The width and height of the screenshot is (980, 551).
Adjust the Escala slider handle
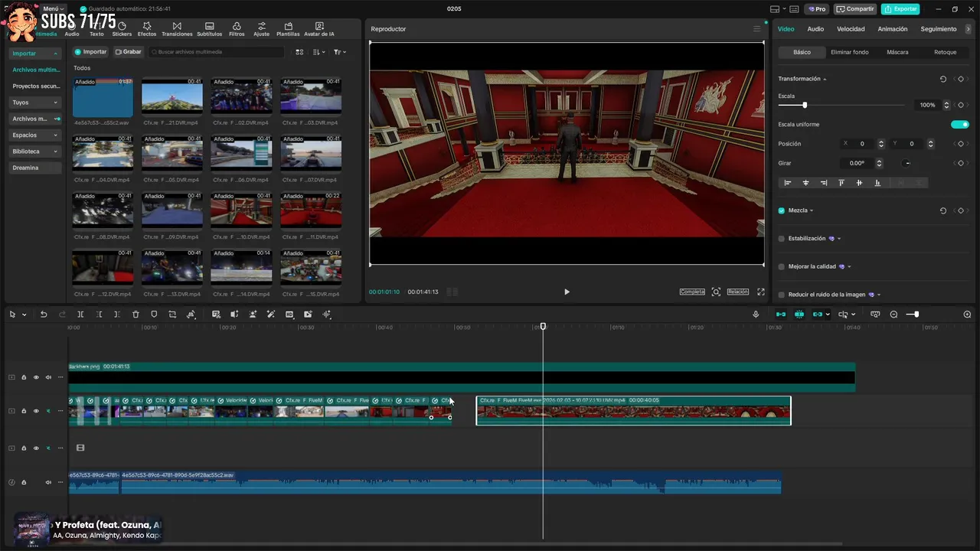coord(805,105)
